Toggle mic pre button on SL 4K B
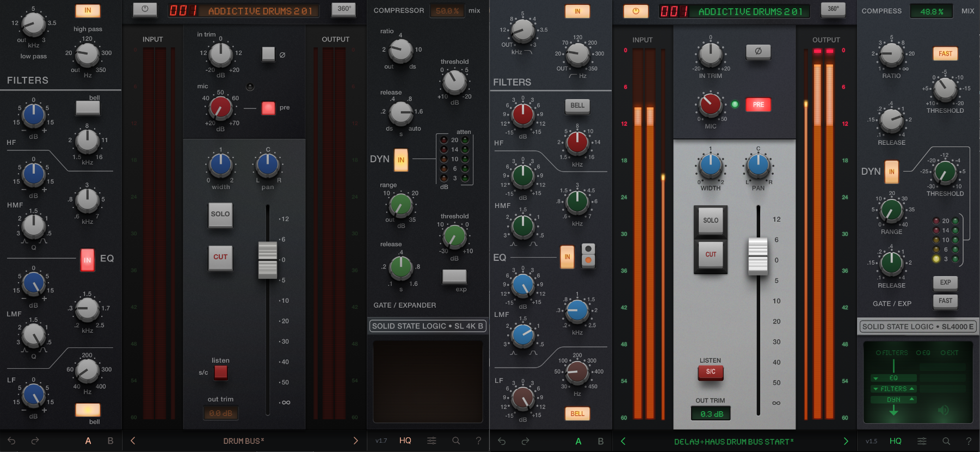Viewport: 980px width, 452px height. 268,108
